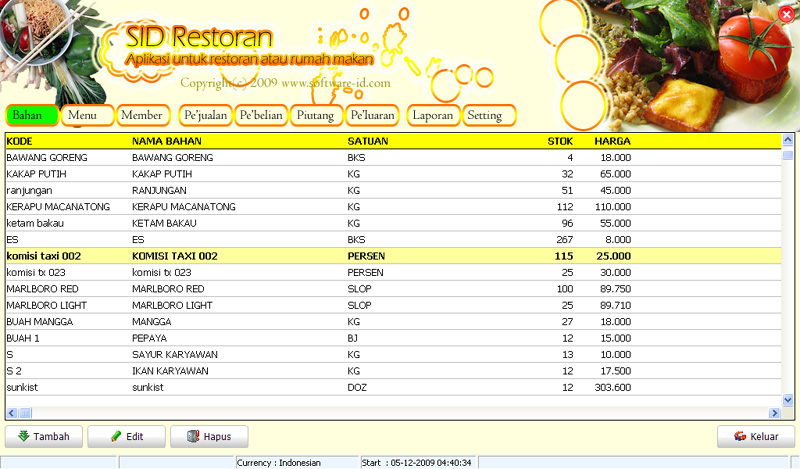The width and height of the screenshot is (800, 469).
Task: Click the horizontal scroll right arrow
Action: (774, 413)
